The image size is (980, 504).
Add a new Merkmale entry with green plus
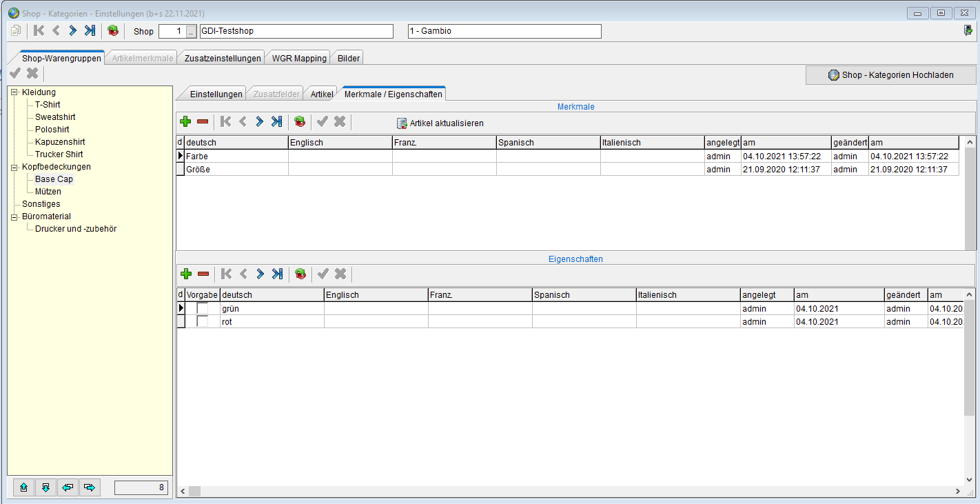click(185, 122)
